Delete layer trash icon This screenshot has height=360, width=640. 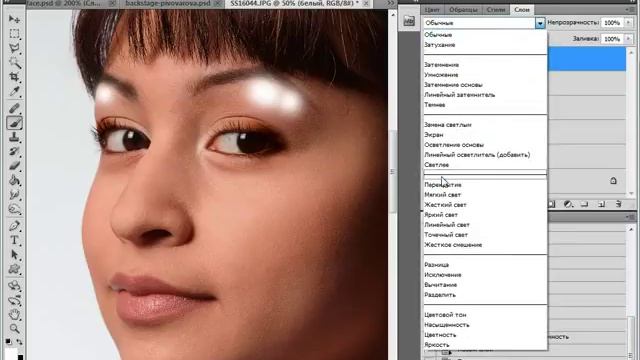(618, 204)
